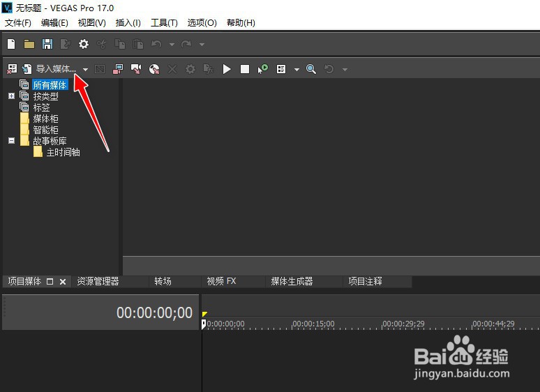Close the 项目媒体 tab
540x392 pixels.
click(63, 282)
